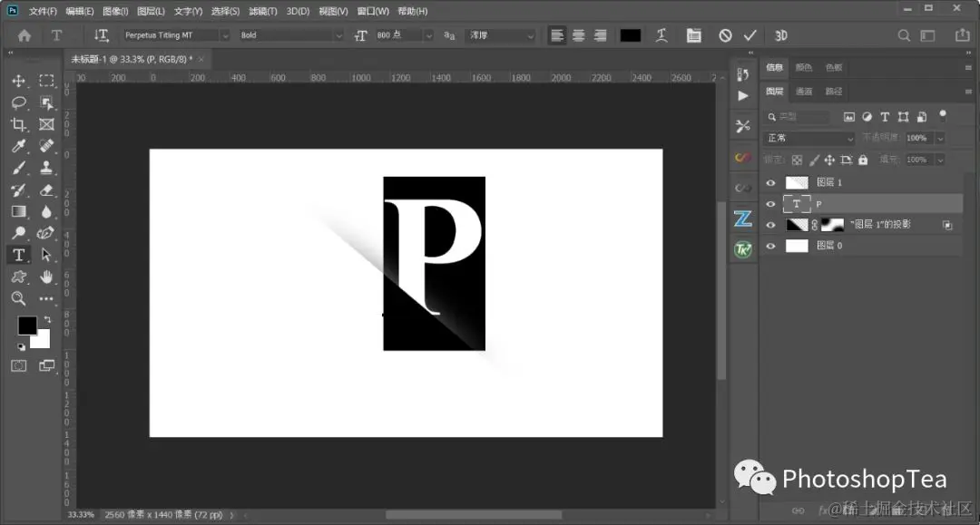Toggle character and paragraph panels
Image resolution: width=980 pixels, height=525 pixels.
694,35
